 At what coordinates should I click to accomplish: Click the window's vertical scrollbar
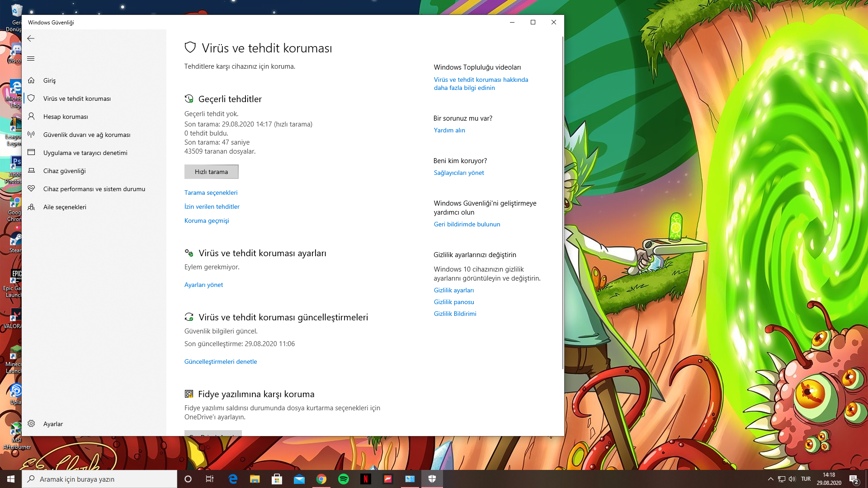pos(562,203)
